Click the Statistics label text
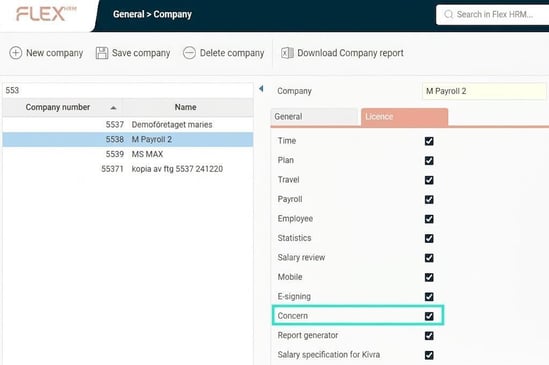This screenshot has width=549, height=365. pyautogui.click(x=294, y=238)
